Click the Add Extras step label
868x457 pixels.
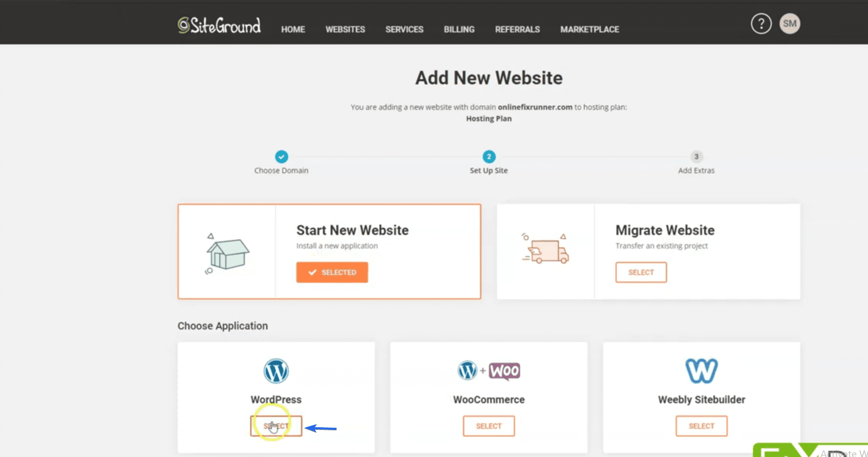(x=696, y=170)
